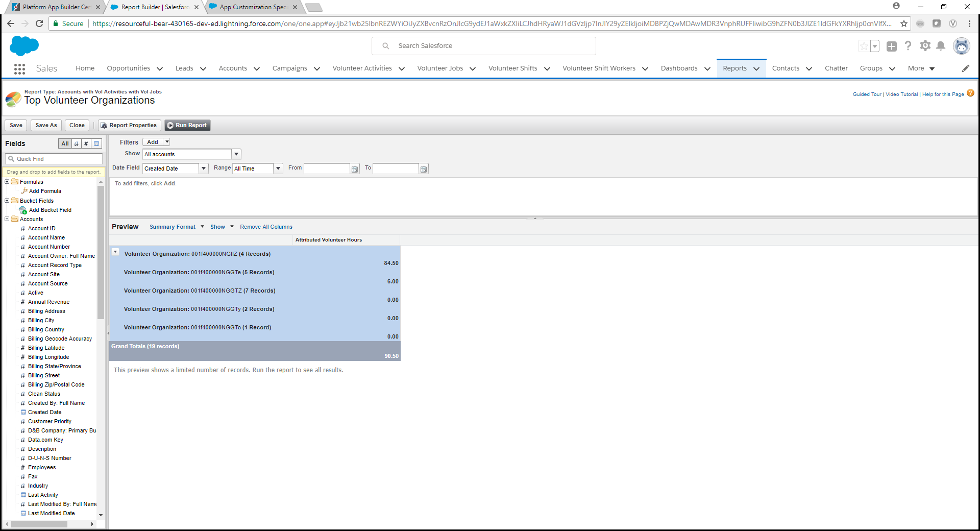The width and height of the screenshot is (980, 531).
Task: Open the user profile avatar
Action: pyautogui.click(x=962, y=46)
